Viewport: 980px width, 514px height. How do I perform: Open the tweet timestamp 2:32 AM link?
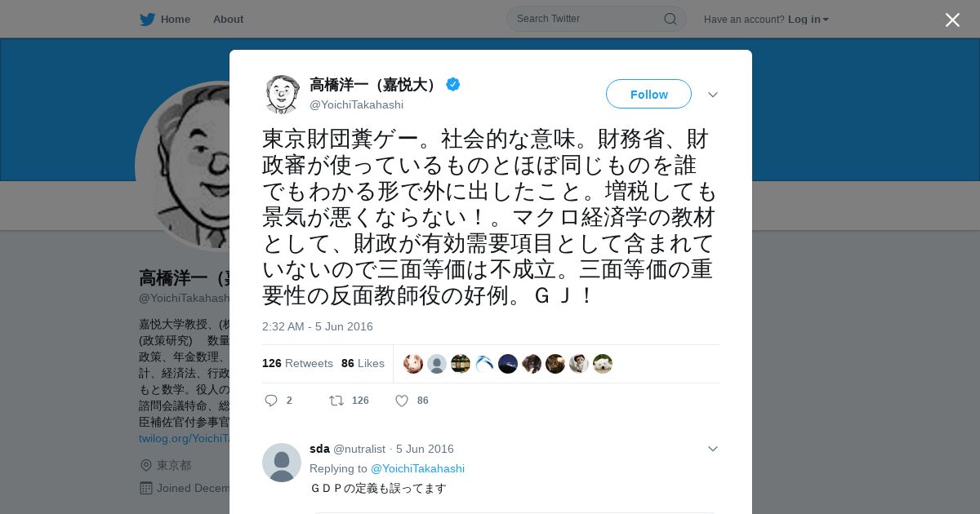point(317,326)
